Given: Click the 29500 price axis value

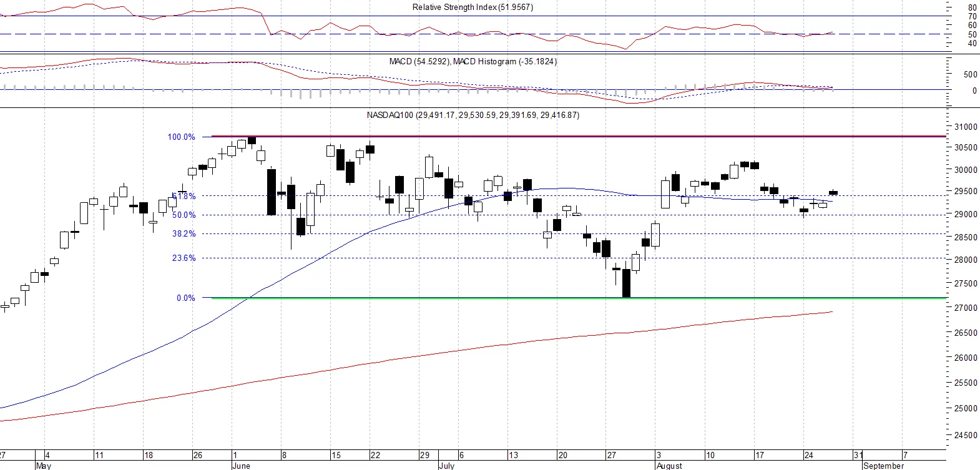Looking at the screenshot, I should pos(966,191).
